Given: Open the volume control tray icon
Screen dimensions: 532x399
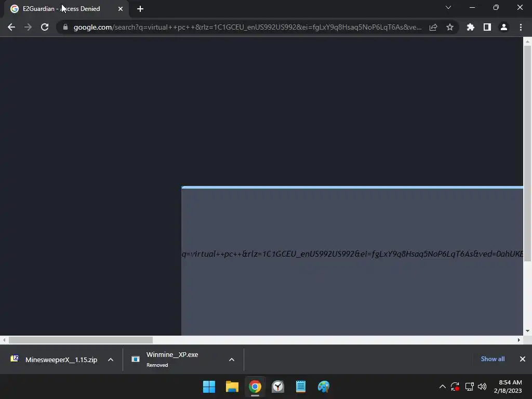Looking at the screenshot, I should tap(482, 387).
